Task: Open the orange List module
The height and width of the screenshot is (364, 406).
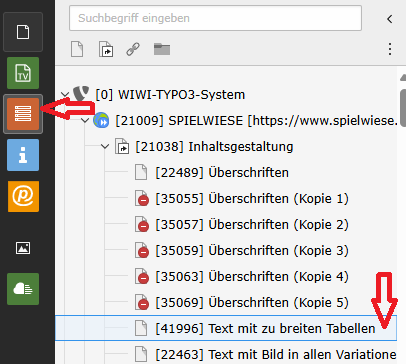Action: [23, 114]
